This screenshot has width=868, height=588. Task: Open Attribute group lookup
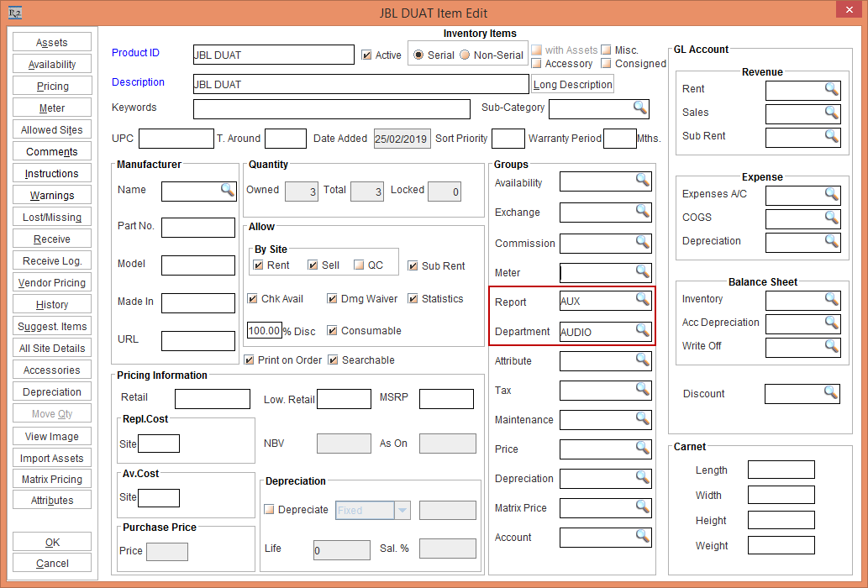click(642, 360)
